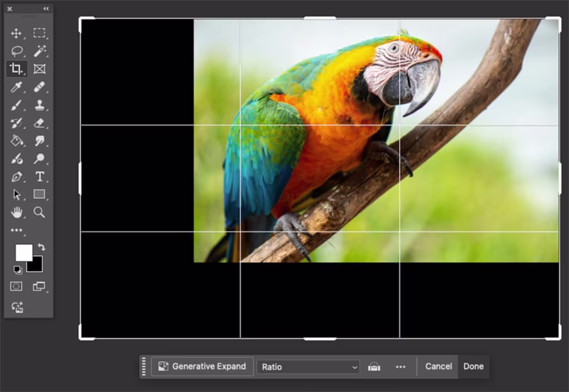Open the crop options ellipsis menu
The image size is (569, 392).
click(x=400, y=366)
